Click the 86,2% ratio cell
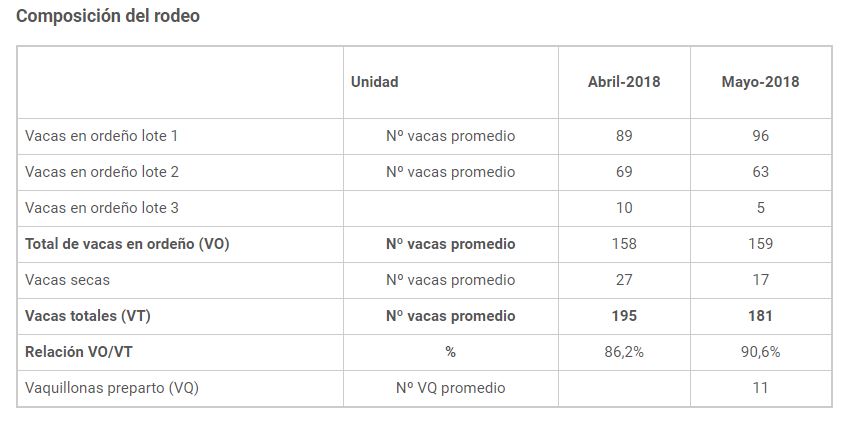 624,352
